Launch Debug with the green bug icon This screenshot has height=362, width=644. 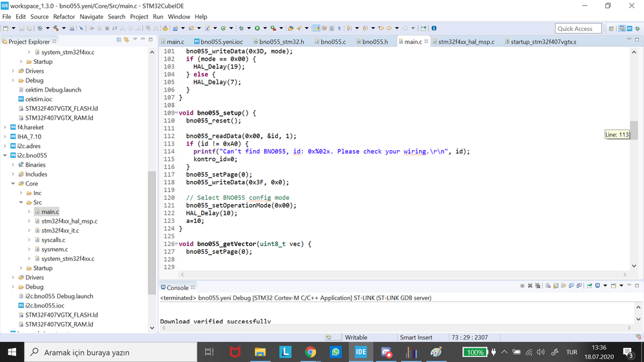click(242, 28)
